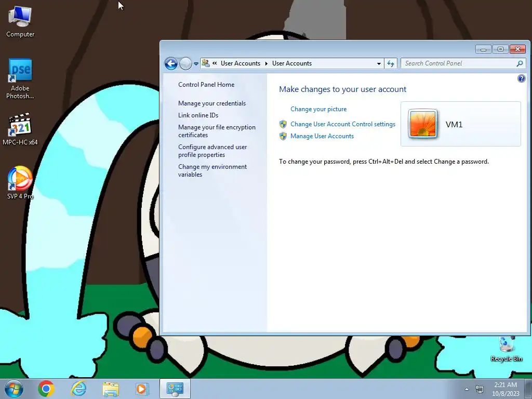Click the search magnifier icon
The image size is (532, 399).
pos(520,63)
